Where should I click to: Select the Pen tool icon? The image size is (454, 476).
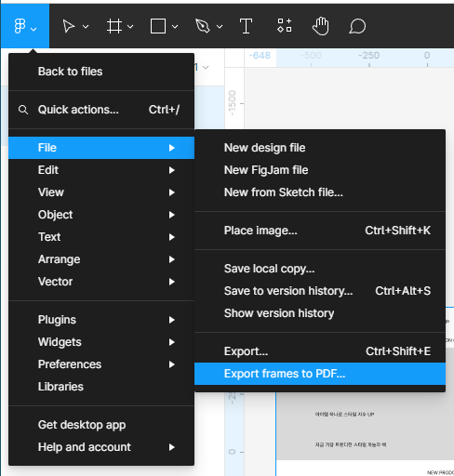click(203, 26)
